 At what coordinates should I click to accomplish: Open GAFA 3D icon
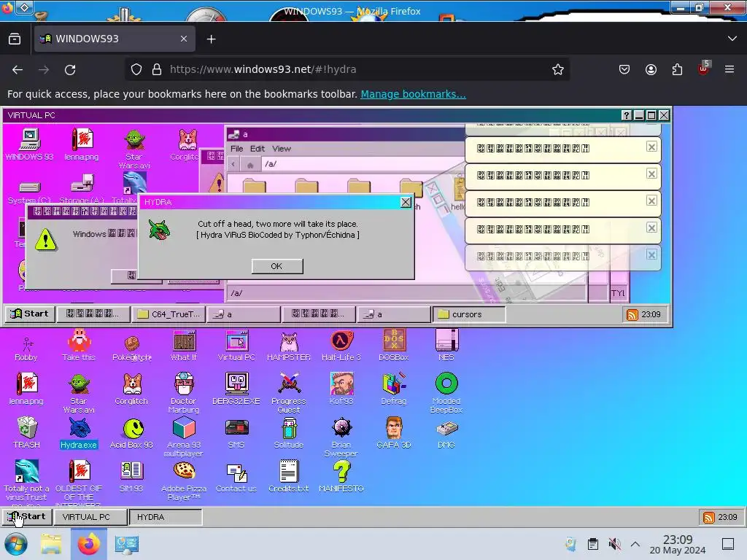click(394, 433)
